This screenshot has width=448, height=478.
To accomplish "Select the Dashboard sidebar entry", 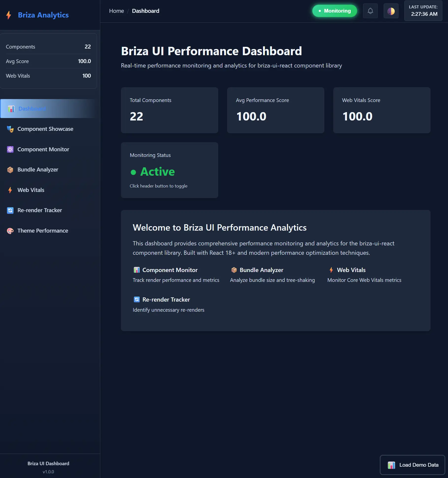I will (32, 108).
